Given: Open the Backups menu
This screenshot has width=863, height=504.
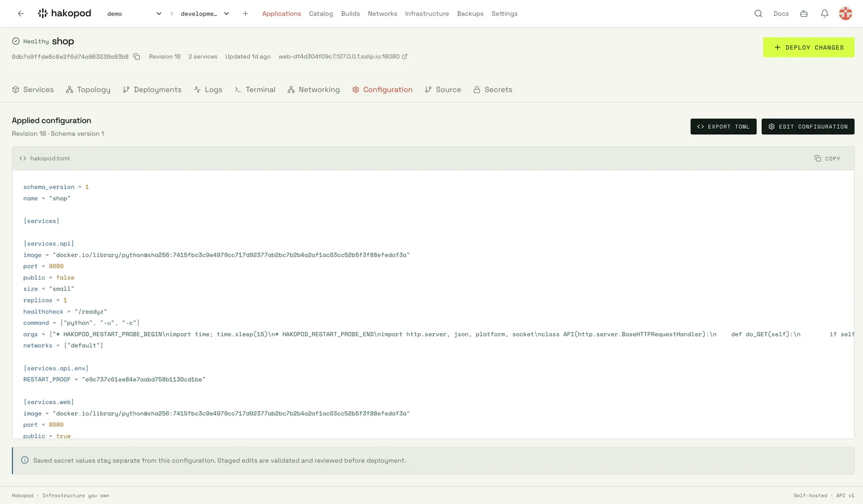Looking at the screenshot, I should (x=470, y=14).
